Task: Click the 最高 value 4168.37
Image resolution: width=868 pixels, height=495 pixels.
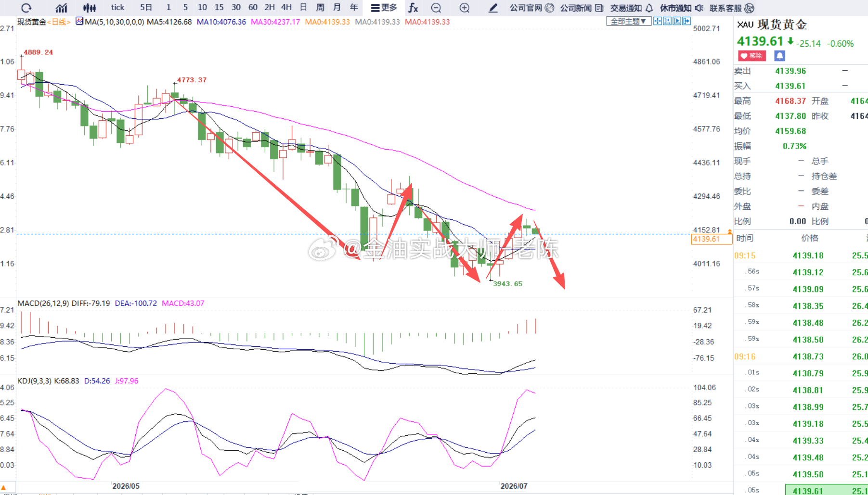Action: click(790, 101)
